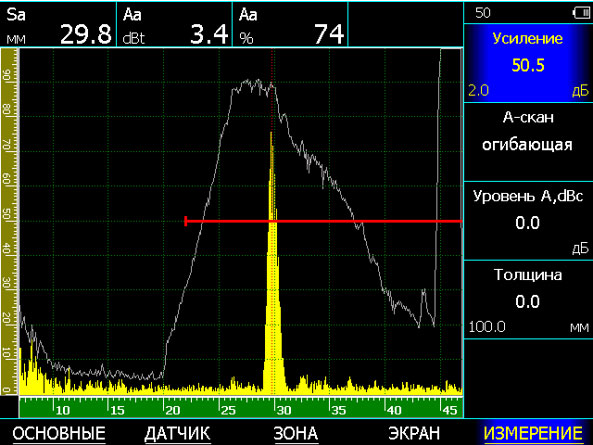Click the 50.5 gain value
The image size is (593, 445).
(x=528, y=65)
